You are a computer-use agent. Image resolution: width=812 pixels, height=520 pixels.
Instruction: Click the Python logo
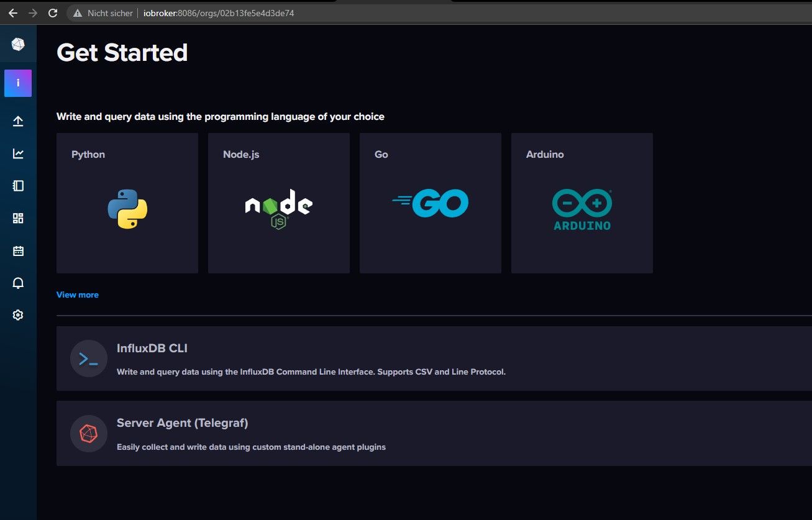pos(127,209)
